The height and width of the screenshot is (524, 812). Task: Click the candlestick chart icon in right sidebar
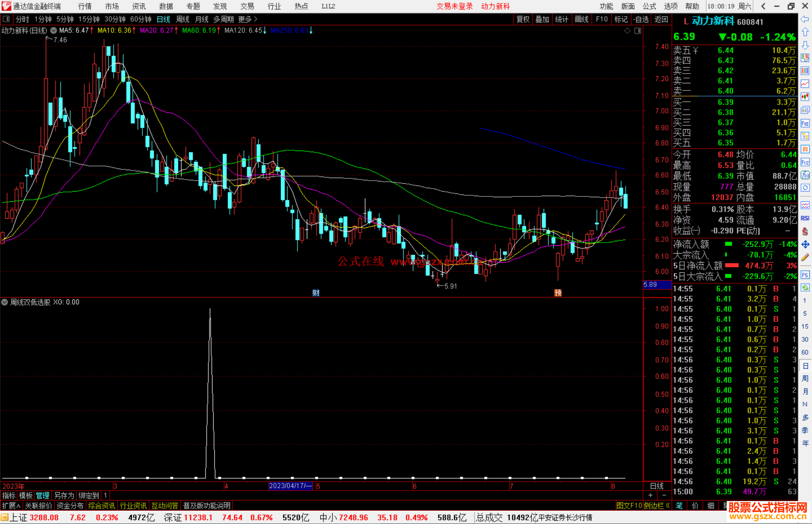pos(805,97)
